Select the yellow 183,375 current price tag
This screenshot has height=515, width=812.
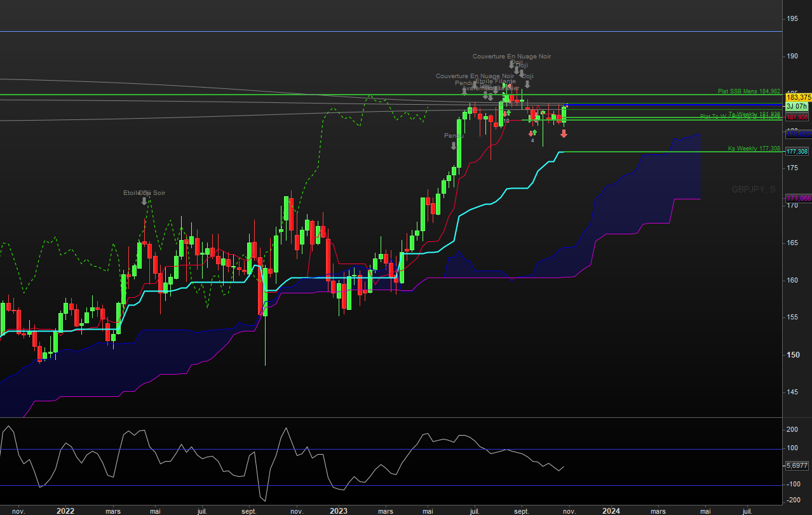click(798, 97)
